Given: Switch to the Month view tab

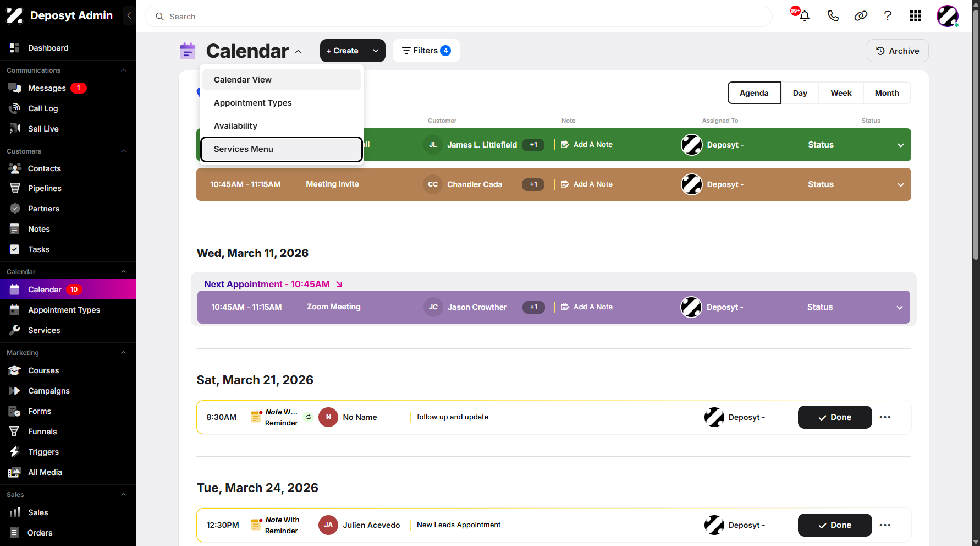Looking at the screenshot, I should pyautogui.click(x=887, y=93).
